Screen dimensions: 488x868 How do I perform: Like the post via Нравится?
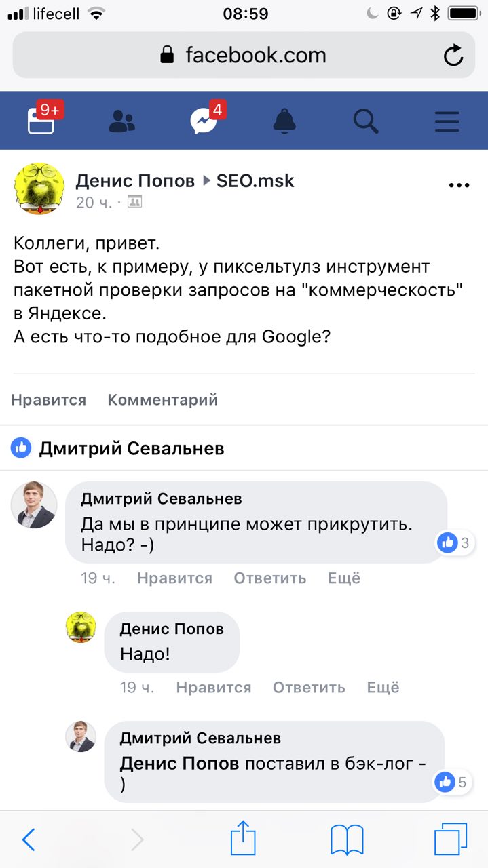click(49, 400)
